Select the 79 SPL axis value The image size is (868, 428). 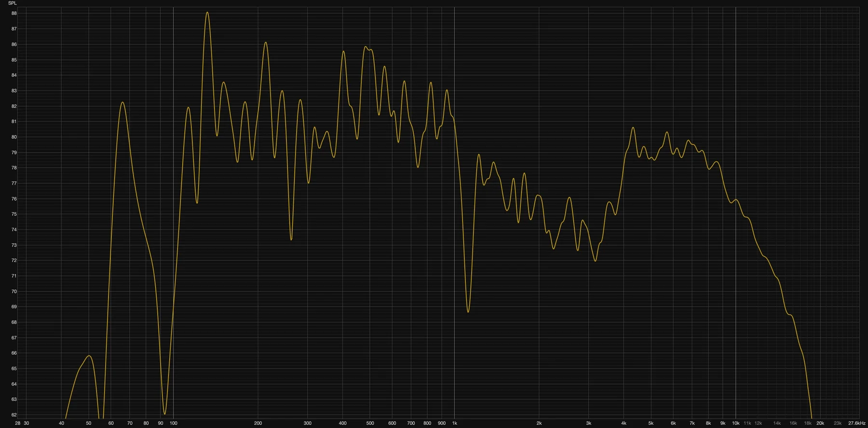[x=14, y=152]
